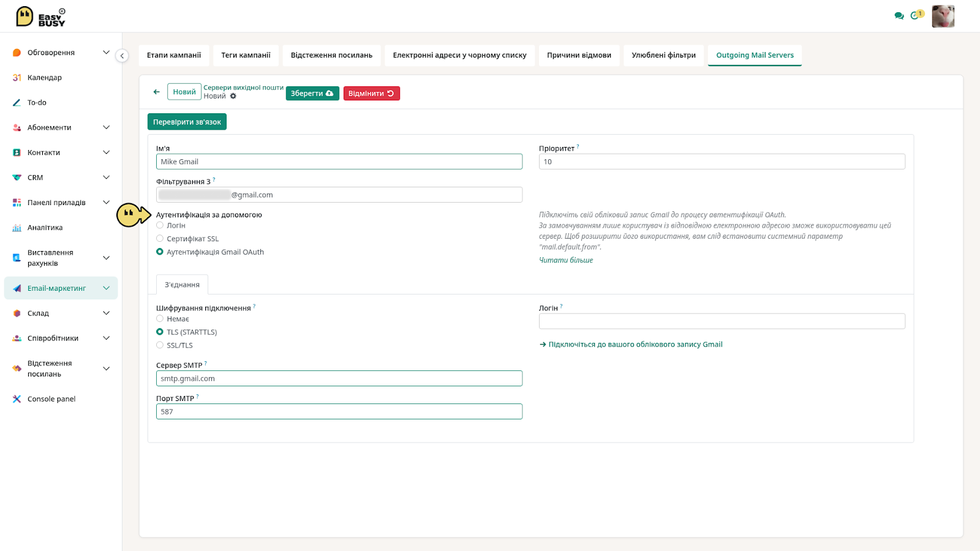Screen dimensions: 980x551
Task: Click the Порт SMTP input field
Action: coord(339,411)
